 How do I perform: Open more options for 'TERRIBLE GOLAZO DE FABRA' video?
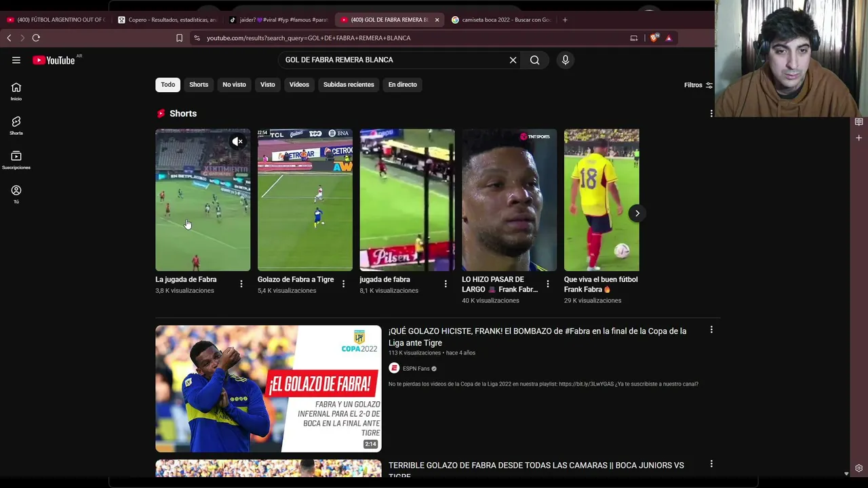[711, 464]
